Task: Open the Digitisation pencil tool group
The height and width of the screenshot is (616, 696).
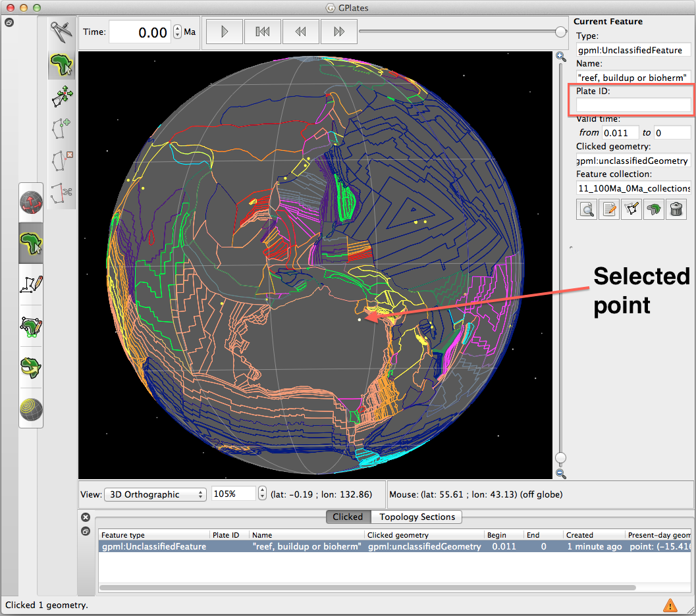Action: pyautogui.click(x=31, y=284)
